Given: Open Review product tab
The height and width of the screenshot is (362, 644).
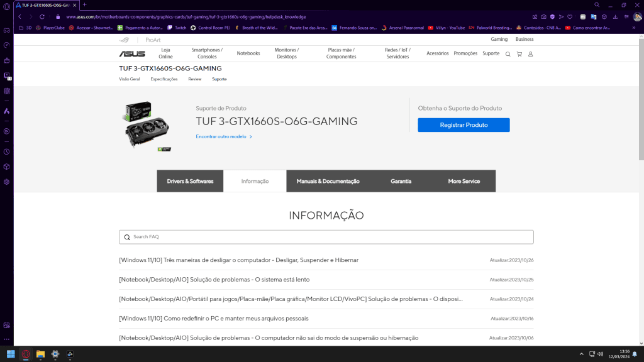Looking at the screenshot, I should point(195,79).
